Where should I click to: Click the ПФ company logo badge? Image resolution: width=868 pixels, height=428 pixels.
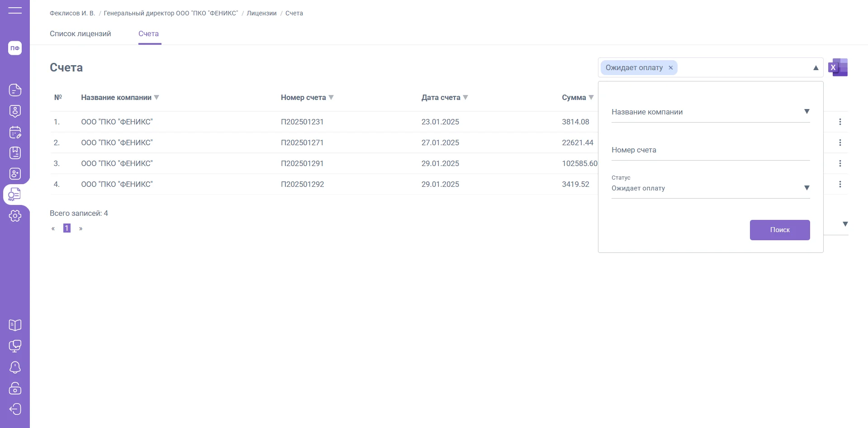[x=15, y=48]
